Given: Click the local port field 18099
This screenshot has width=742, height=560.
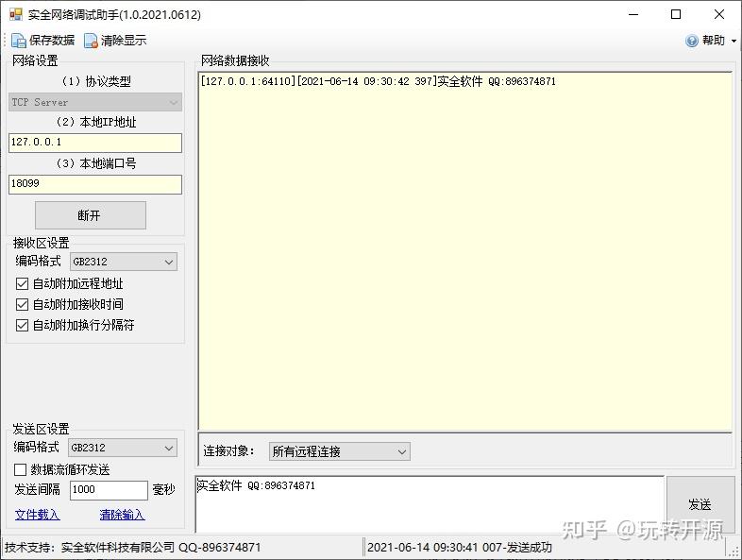Looking at the screenshot, I should click(x=95, y=184).
